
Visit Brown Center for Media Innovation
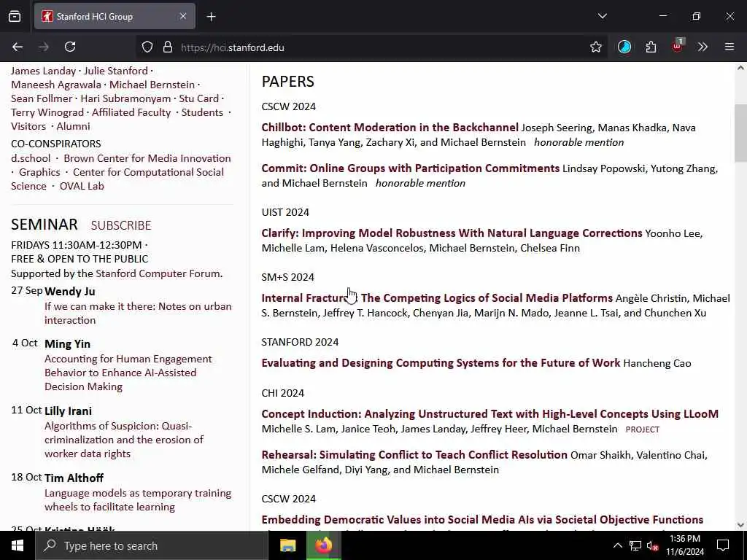(x=147, y=158)
